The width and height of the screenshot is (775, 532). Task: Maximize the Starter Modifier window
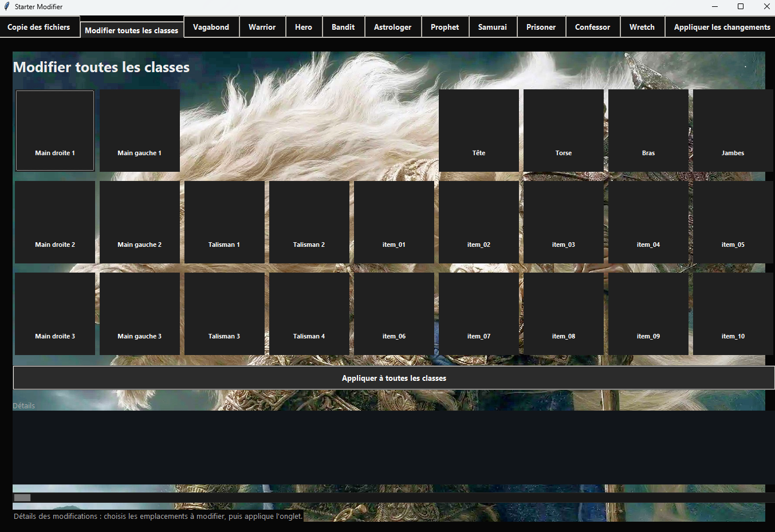(741, 6)
